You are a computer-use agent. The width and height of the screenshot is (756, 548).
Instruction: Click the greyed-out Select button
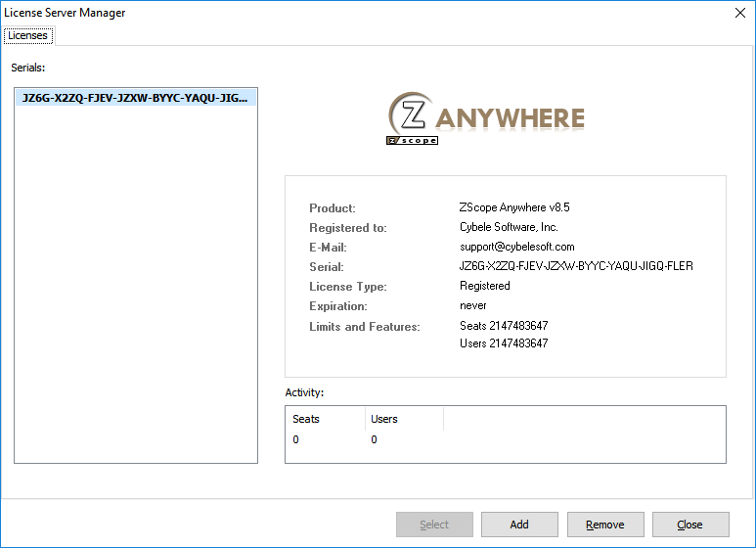coord(434,525)
